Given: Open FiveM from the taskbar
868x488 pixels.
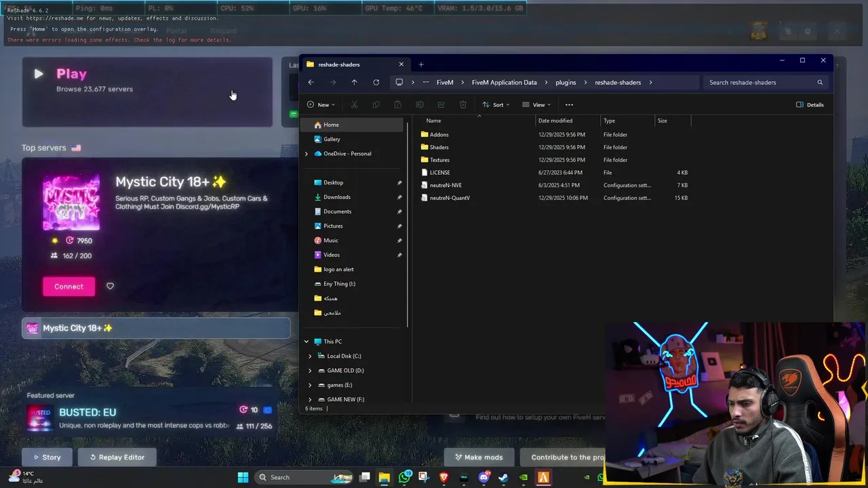Looking at the screenshot, I should click(x=543, y=477).
